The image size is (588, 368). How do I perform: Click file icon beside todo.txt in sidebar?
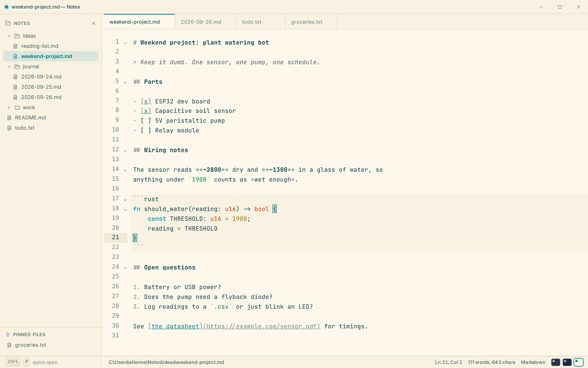pos(9,128)
